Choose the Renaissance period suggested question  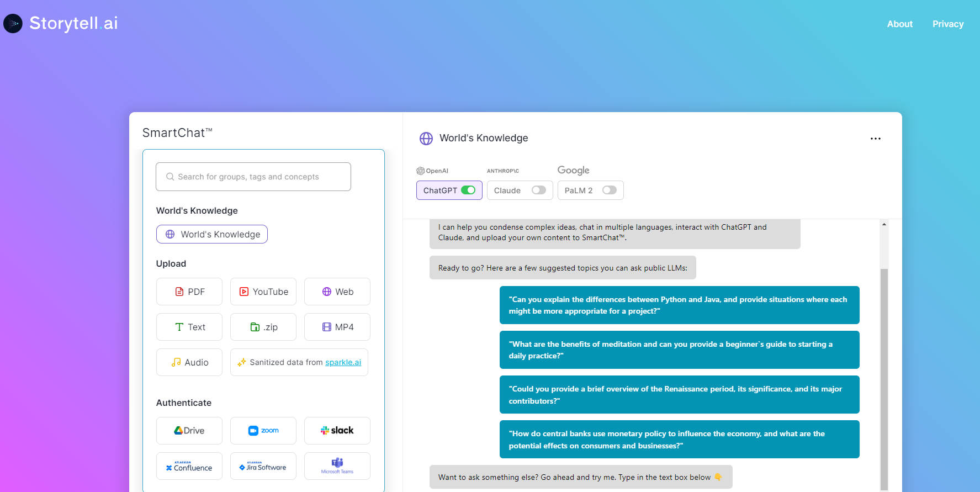[x=680, y=394]
